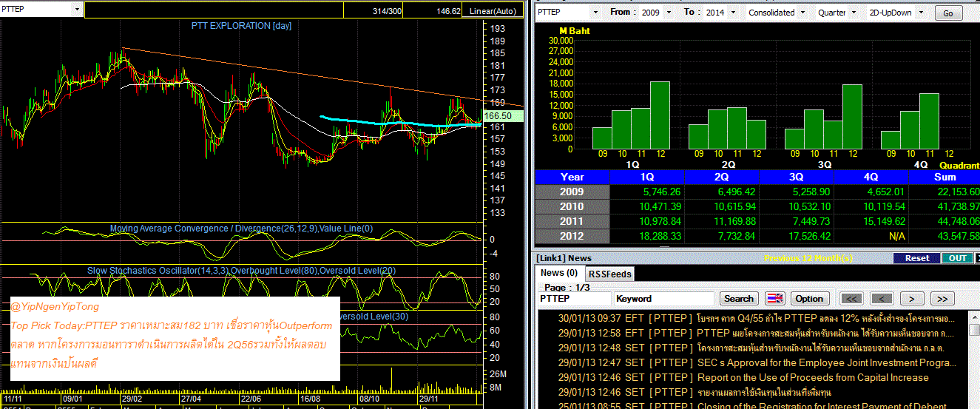The image size is (980, 409).
Task: Click the Search button
Action: [x=738, y=298]
